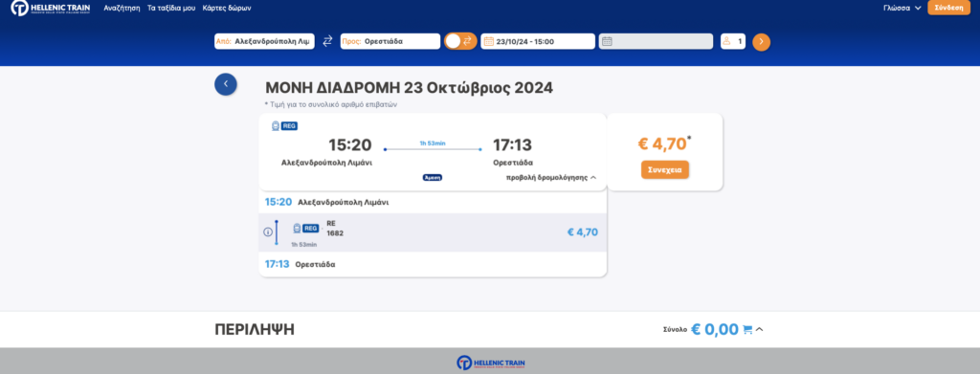Click the empty return date field
This screenshot has width=980, height=374.
click(x=656, y=41)
